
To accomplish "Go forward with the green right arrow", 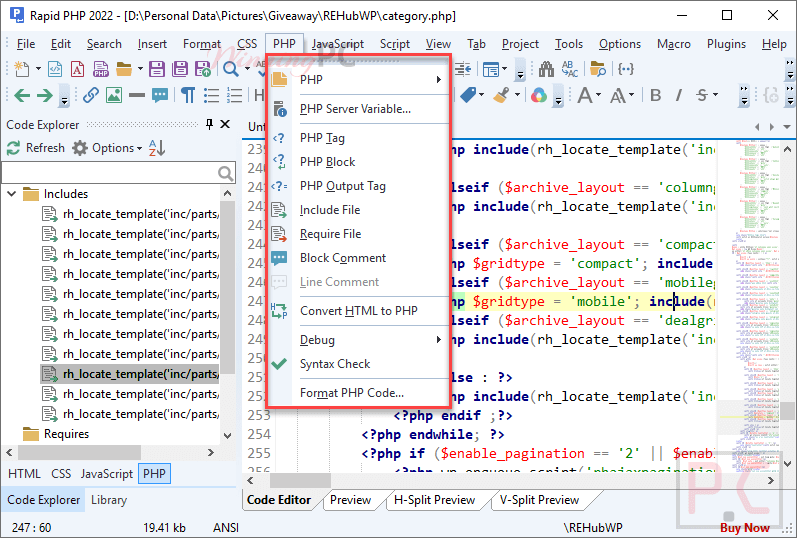I will tap(45, 95).
